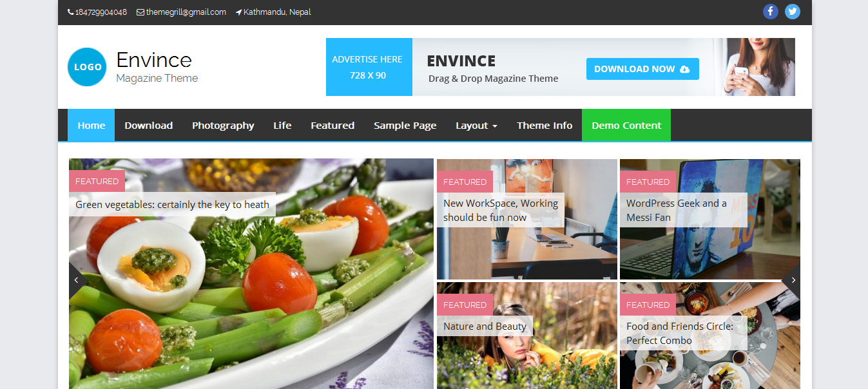This screenshot has height=389, width=868.
Task: Open New WorkSpace article thumbnail
Action: 527,220
